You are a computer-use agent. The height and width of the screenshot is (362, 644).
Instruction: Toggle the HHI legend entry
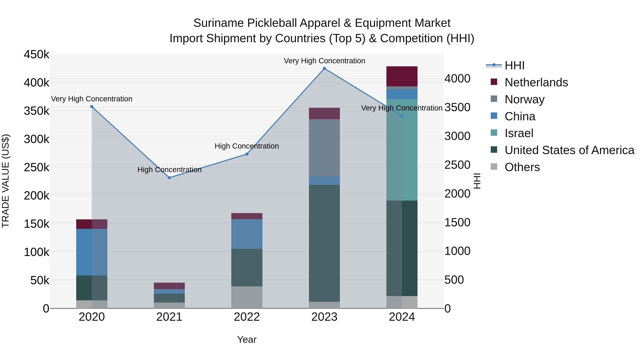click(x=505, y=65)
